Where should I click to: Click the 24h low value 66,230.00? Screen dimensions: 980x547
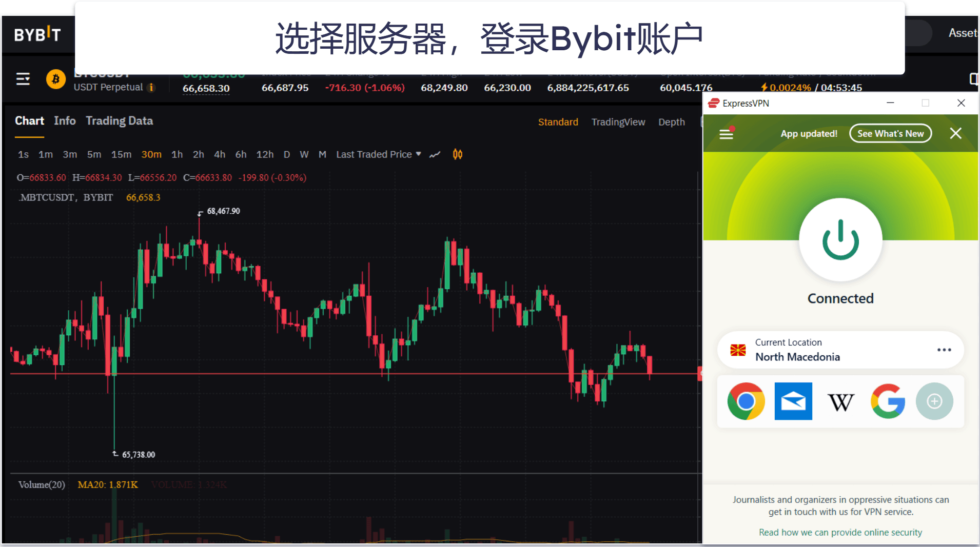pos(507,88)
